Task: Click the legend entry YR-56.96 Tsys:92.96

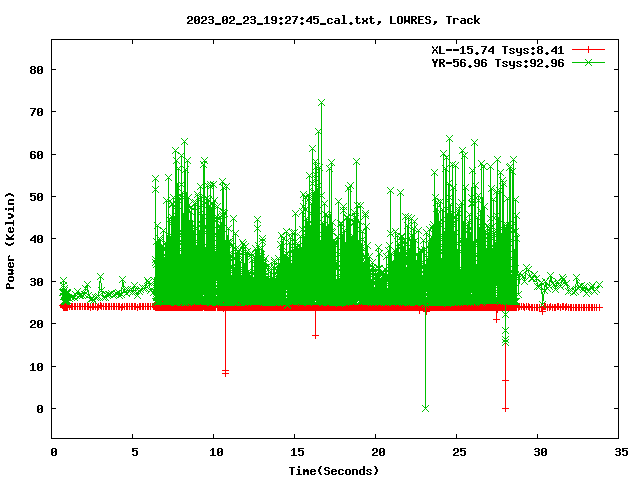Action: [498, 63]
